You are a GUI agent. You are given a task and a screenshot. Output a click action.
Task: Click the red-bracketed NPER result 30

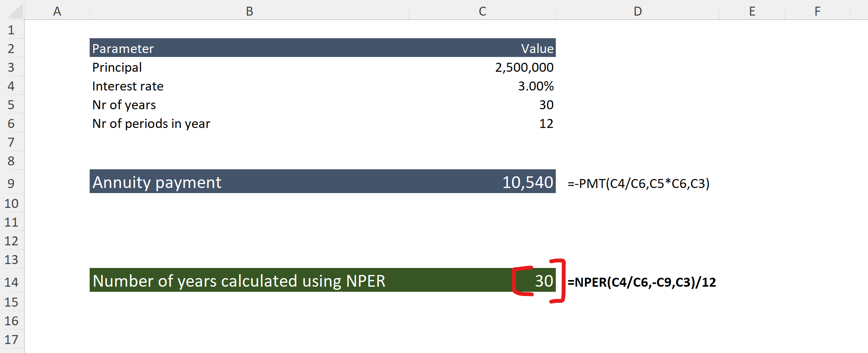click(543, 281)
